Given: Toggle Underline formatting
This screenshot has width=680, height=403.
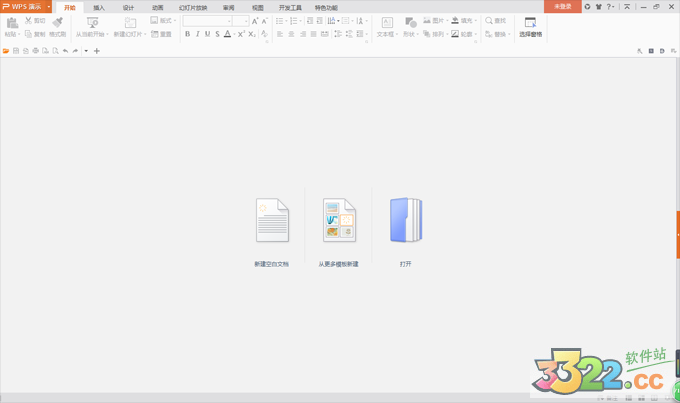Looking at the screenshot, I should (207, 34).
